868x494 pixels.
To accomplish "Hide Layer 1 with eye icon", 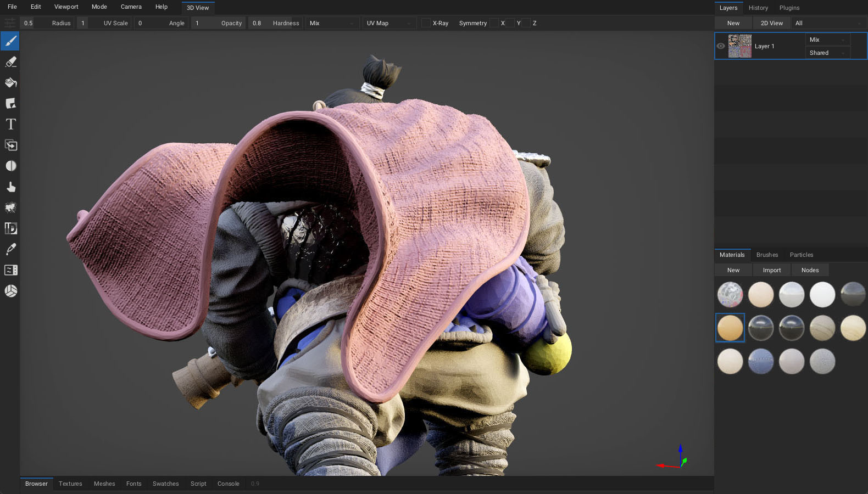I will click(x=721, y=46).
